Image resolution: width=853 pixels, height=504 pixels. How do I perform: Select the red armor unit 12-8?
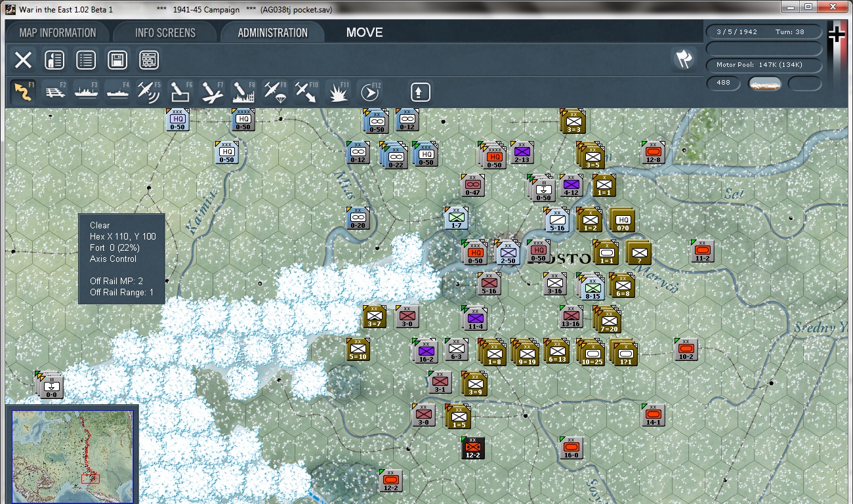click(x=653, y=153)
